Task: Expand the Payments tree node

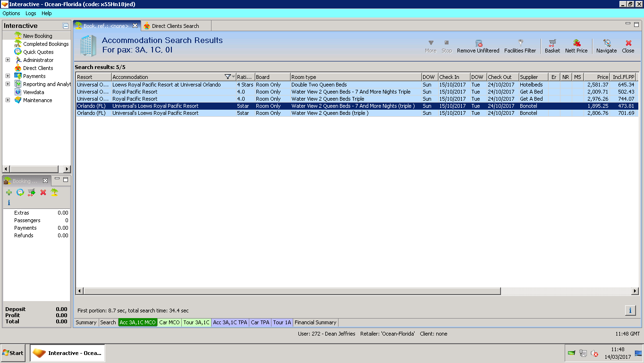Action: pyautogui.click(x=8, y=76)
